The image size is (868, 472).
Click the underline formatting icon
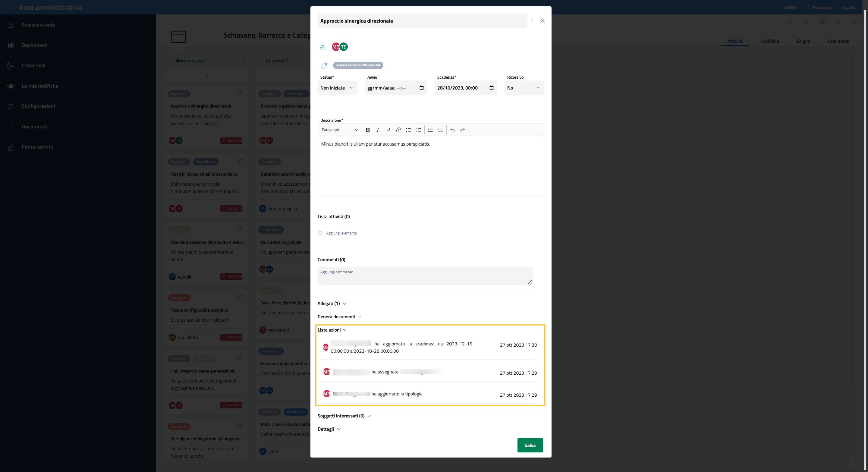(388, 130)
